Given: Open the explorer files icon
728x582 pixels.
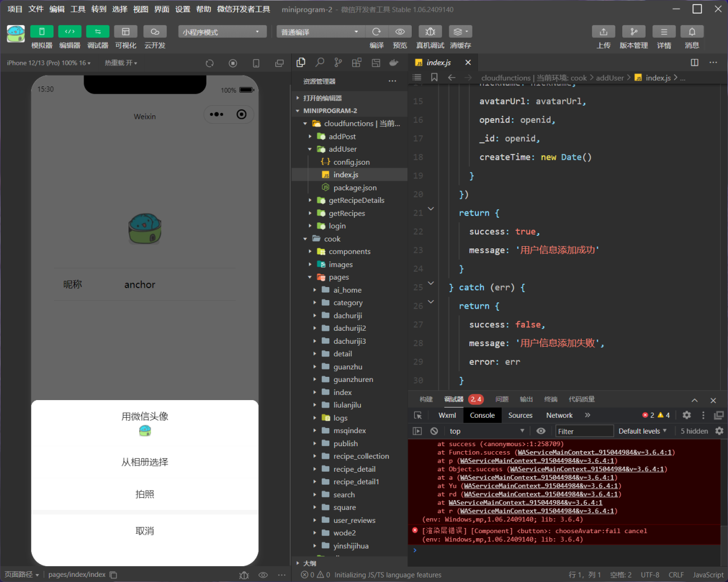Looking at the screenshot, I should point(301,63).
